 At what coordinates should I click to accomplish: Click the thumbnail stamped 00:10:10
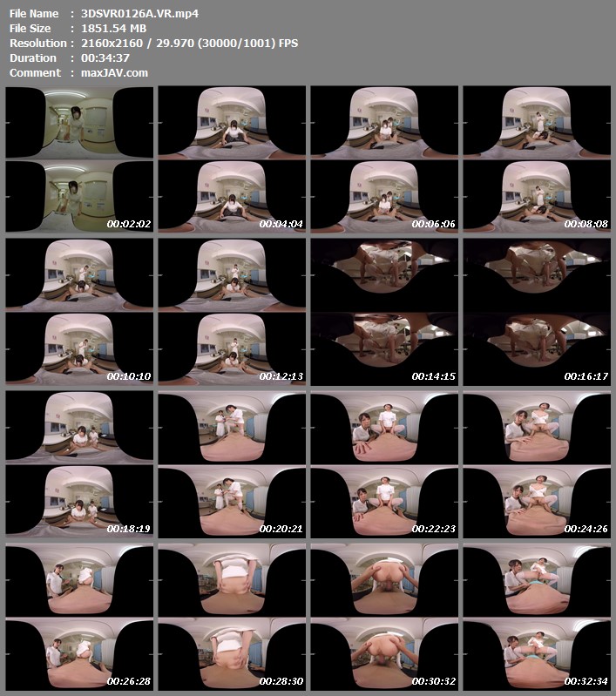click(79, 312)
